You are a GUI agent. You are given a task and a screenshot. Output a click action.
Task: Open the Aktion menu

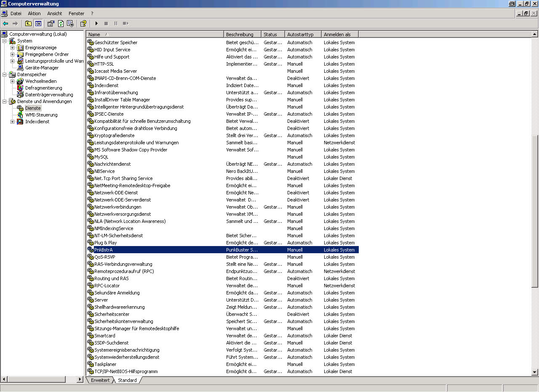click(x=34, y=13)
